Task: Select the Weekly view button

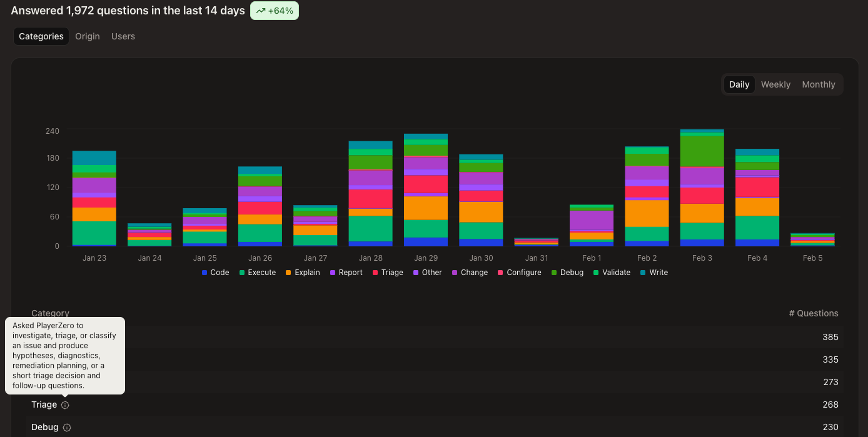Action: point(775,84)
